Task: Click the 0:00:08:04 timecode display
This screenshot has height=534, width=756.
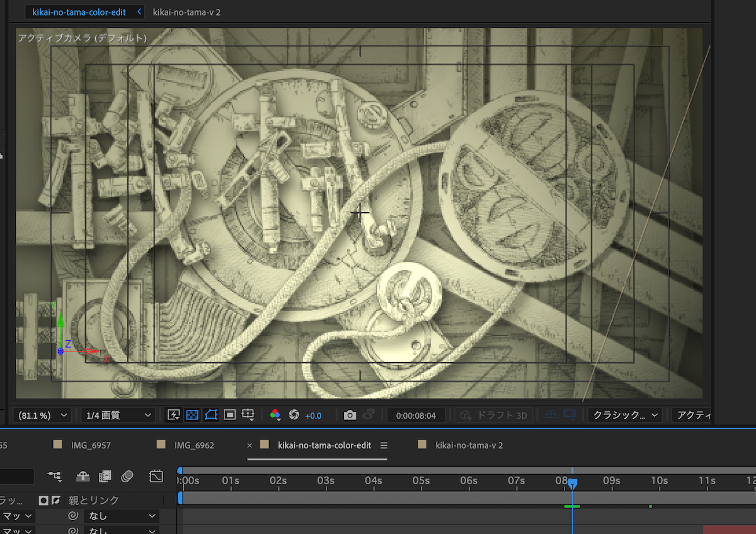Action: [x=416, y=415]
